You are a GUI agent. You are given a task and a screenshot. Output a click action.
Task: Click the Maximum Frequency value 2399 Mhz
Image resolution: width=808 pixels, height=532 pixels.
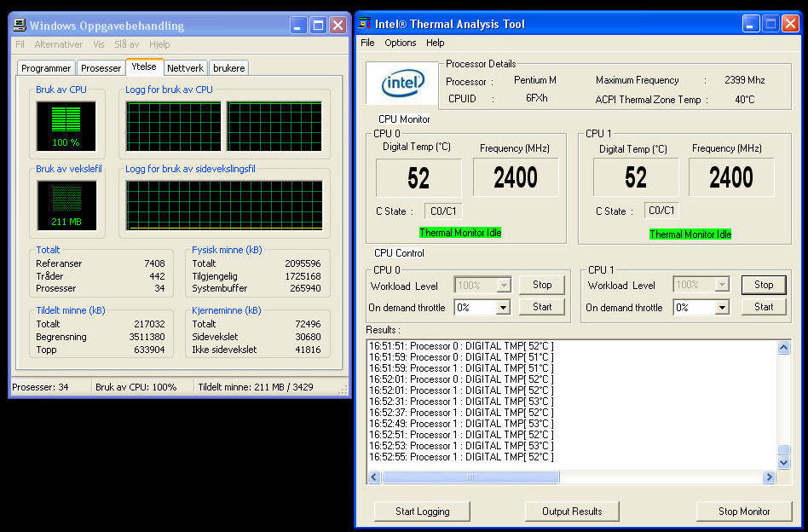click(x=745, y=80)
